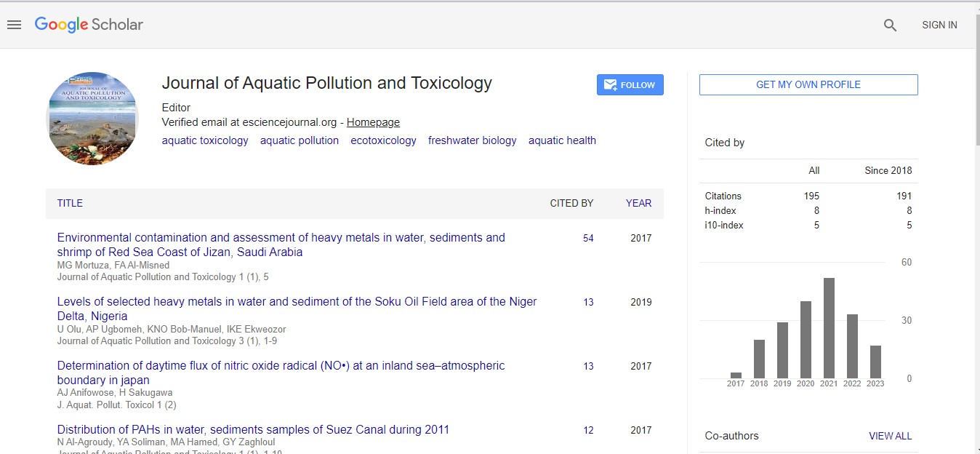The height and width of the screenshot is (454, 980).
Task: Sort publications by Year column
Action: [x=638, y=203]
